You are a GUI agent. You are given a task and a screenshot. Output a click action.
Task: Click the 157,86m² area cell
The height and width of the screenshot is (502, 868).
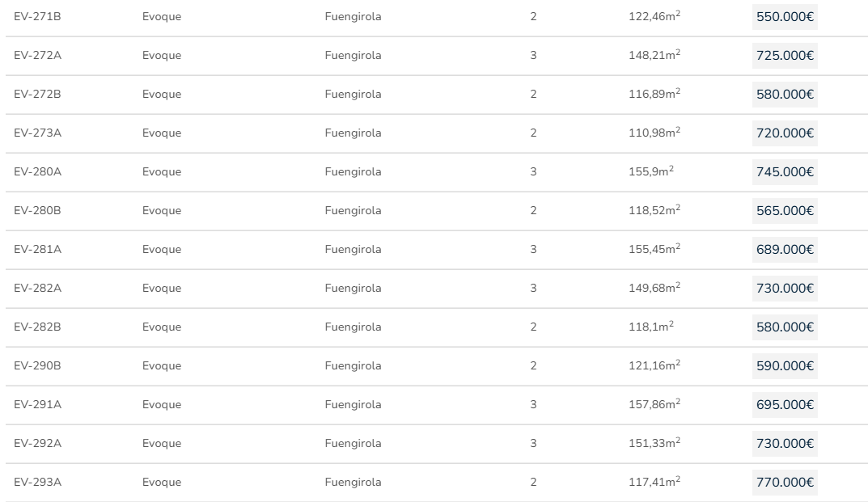point(654,405)
